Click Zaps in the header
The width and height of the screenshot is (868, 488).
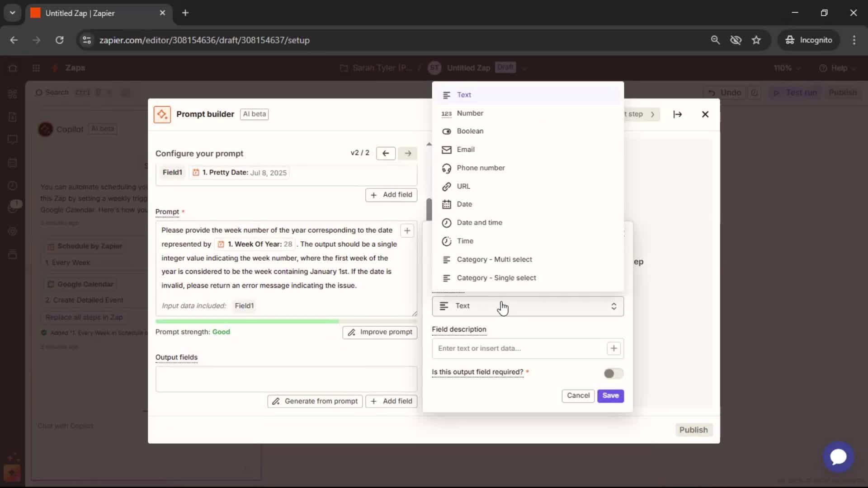[75, 68]
